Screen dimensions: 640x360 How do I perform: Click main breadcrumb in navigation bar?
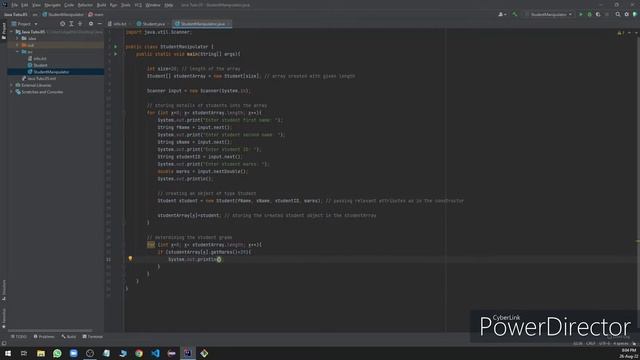click(x=96, y=14)
